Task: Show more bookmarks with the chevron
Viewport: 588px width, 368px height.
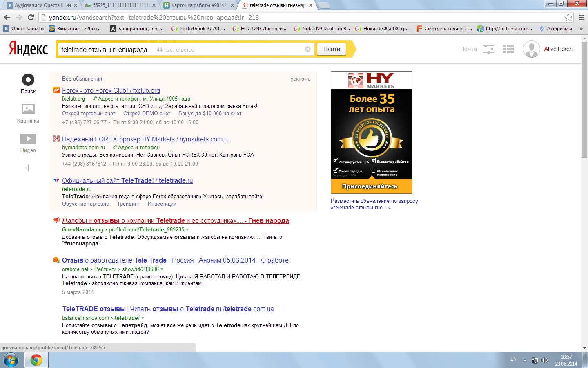Action: [581, 29]
